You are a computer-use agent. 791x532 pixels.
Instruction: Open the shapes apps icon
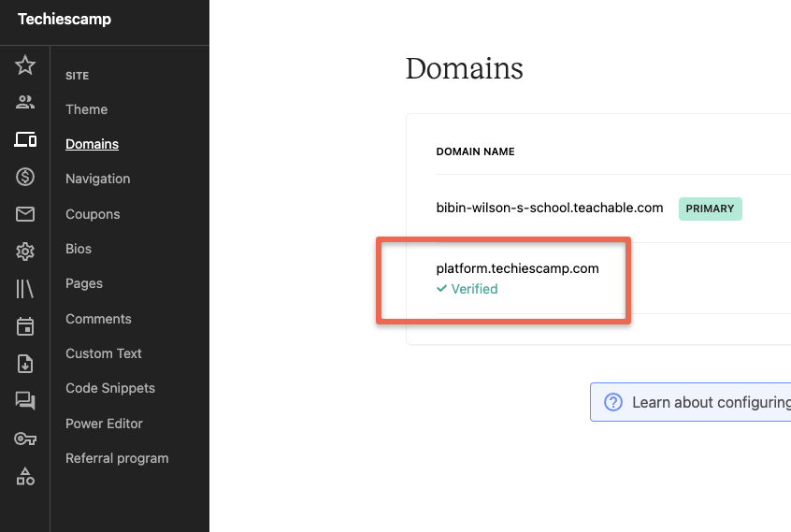24,476
